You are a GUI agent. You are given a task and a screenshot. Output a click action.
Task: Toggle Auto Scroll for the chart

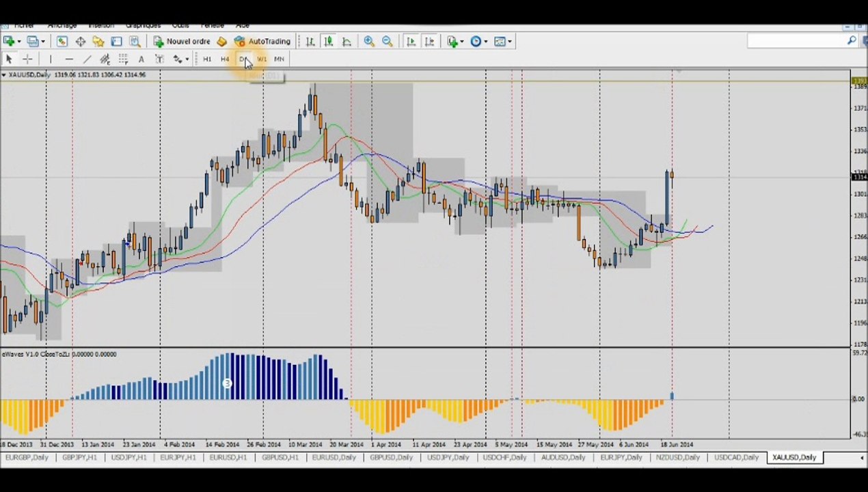[411, 42]
